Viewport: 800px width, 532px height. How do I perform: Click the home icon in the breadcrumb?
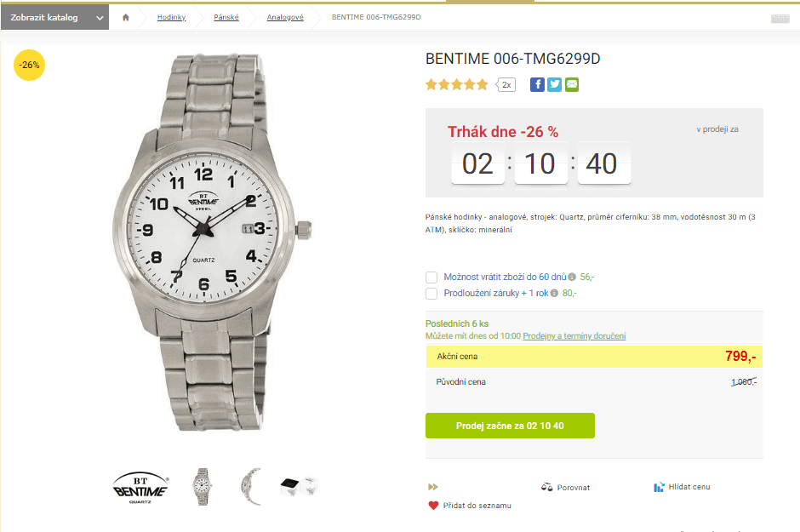[x=126, y=16]
